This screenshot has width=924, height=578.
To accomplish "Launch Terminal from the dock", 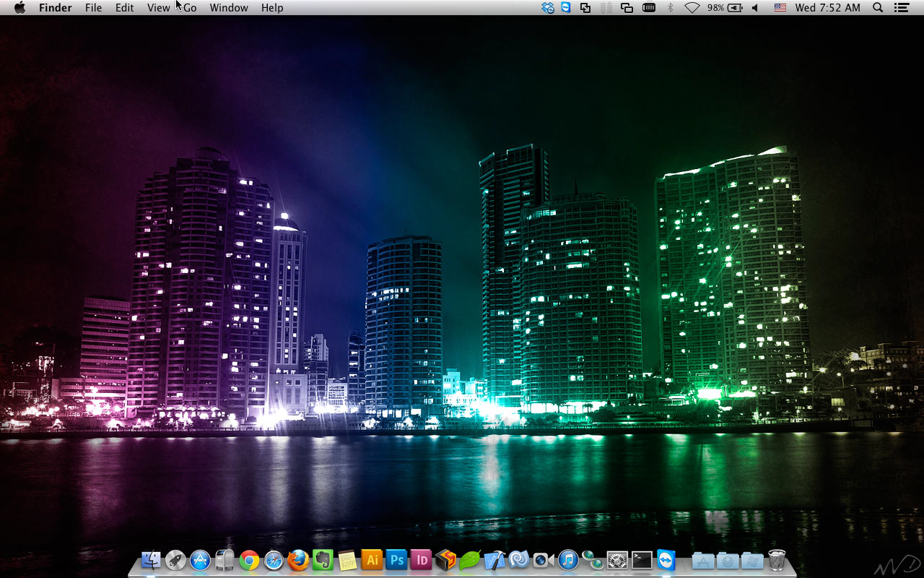I will point(642,560).
